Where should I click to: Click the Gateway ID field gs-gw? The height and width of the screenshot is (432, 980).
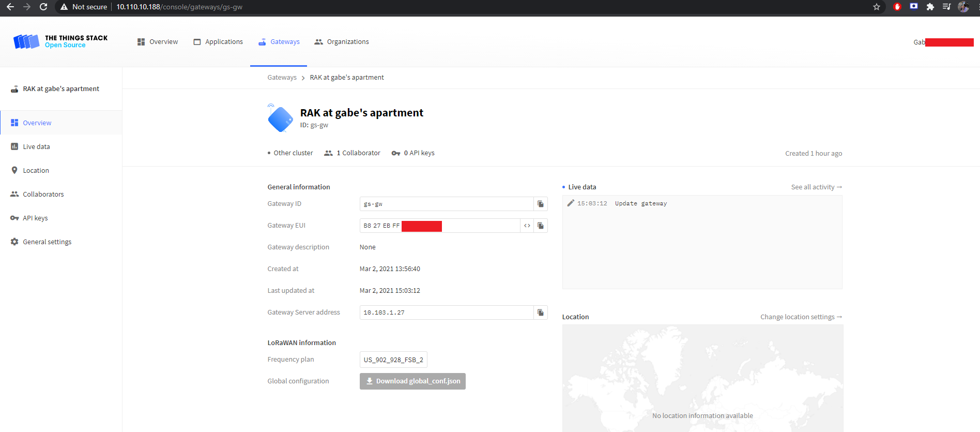pyautogui.click(x=447, y=204)
